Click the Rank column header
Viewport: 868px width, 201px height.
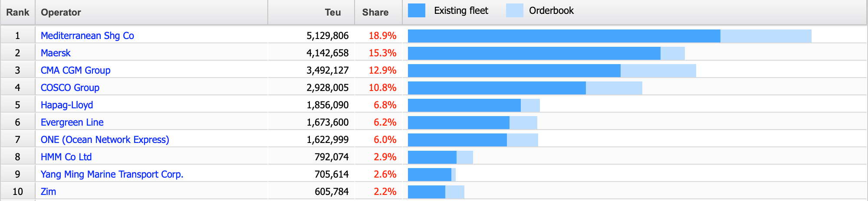[x=17, y=12]
